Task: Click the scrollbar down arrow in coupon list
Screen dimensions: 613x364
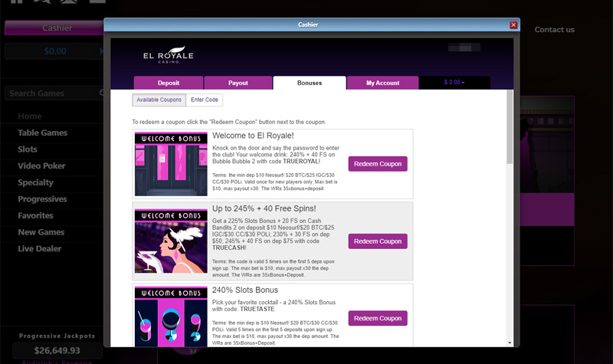Action: (510, 343)
